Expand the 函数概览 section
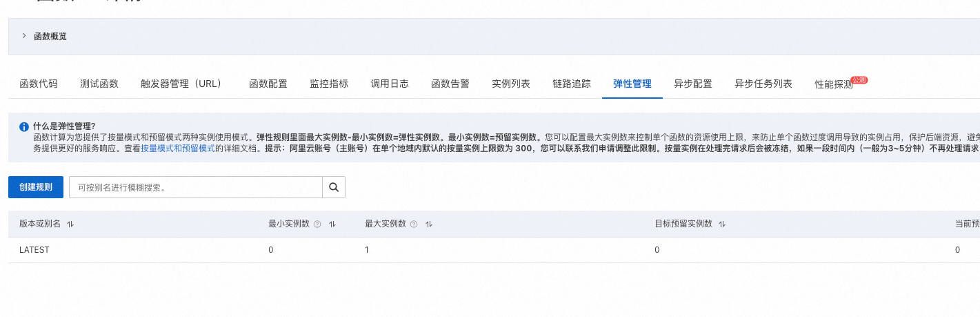The width and height of the screenshot is (980, 317). [x=24, y=36]
